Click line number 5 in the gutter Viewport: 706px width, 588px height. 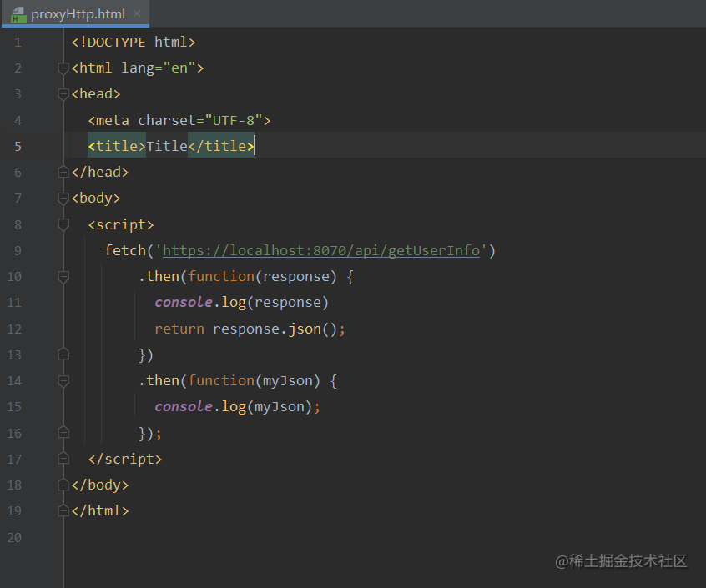pos(18,146)
